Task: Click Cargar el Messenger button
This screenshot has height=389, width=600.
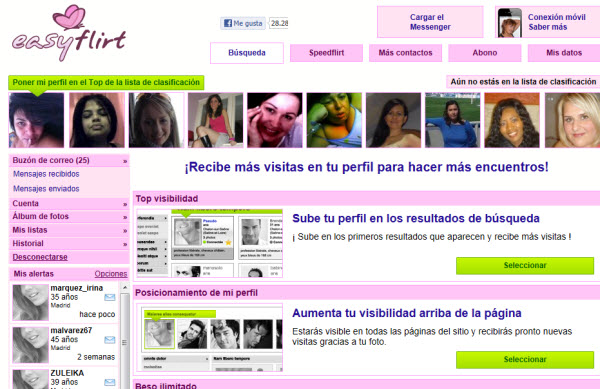Action: (430, 22)
